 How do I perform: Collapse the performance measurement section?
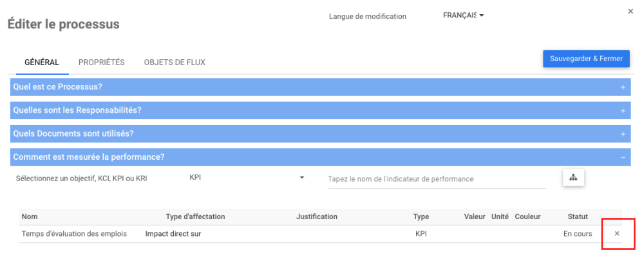click(623, 157)
